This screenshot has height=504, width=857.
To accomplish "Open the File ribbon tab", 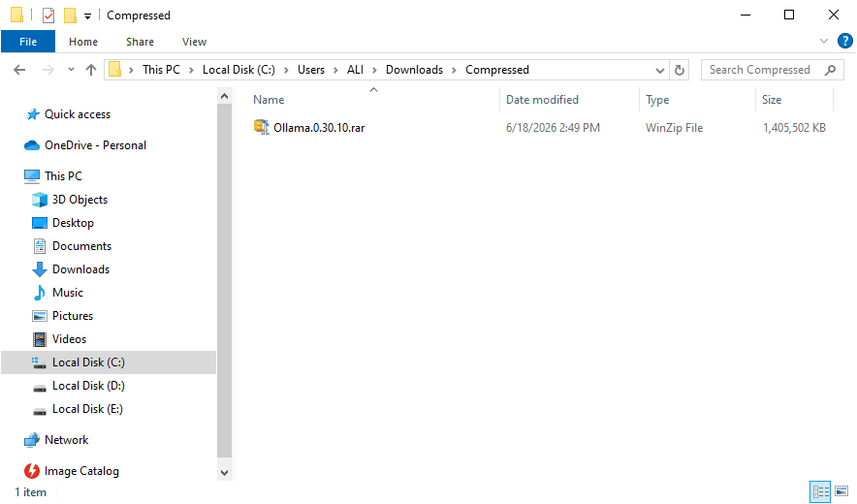I will coord(28,42).
